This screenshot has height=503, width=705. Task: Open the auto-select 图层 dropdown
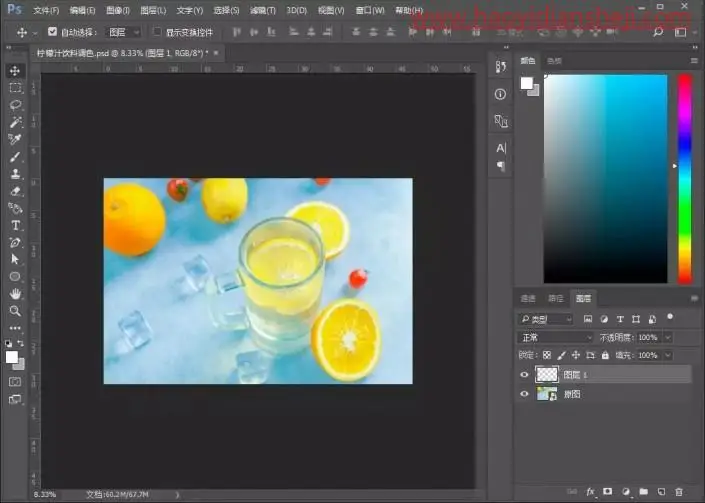click(x=124, y=32)
